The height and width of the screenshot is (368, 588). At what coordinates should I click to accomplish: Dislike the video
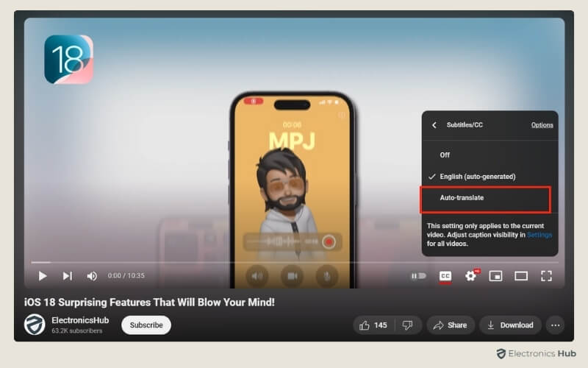click(x=408, y=325)
